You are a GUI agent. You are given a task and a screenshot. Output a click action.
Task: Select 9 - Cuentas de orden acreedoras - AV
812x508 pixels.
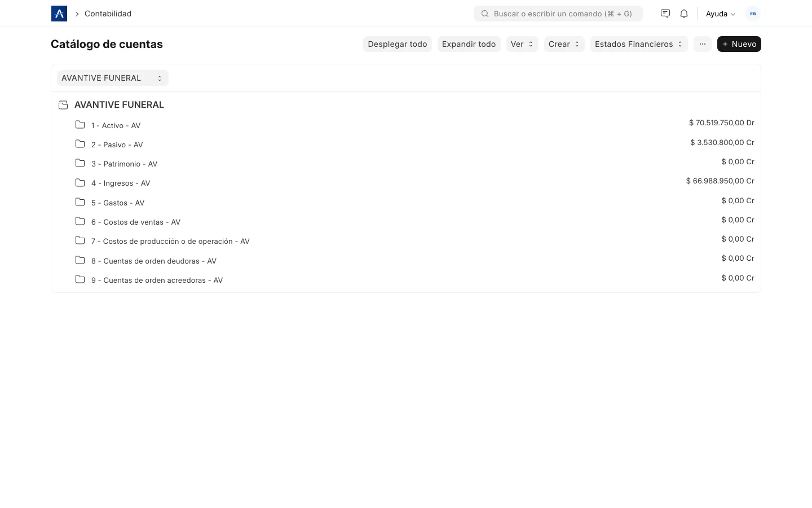pyautogui.click(x=157, y=280)
